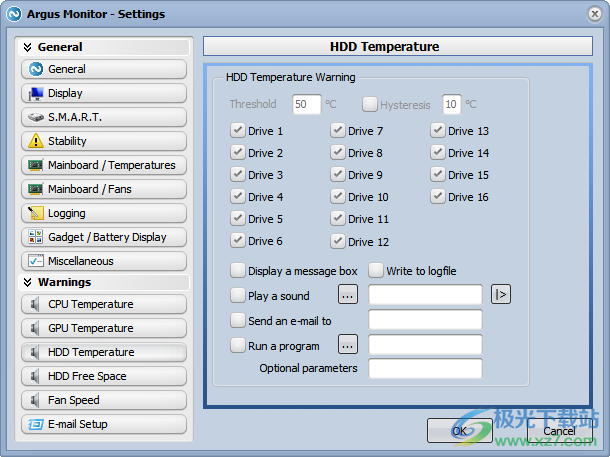Go to Mainboard / Temperatures settings
Image resolution: width=610 pixels, height=457 pixels.
coord(103,165)
